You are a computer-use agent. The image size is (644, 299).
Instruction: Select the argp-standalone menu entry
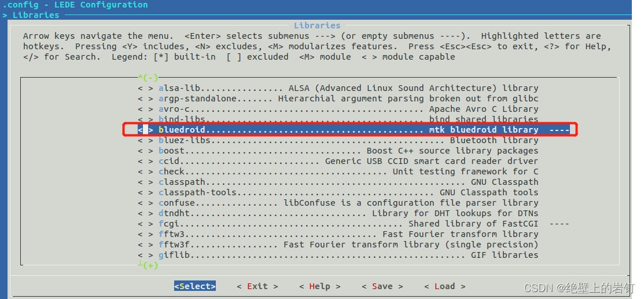(x=338, y=99)
